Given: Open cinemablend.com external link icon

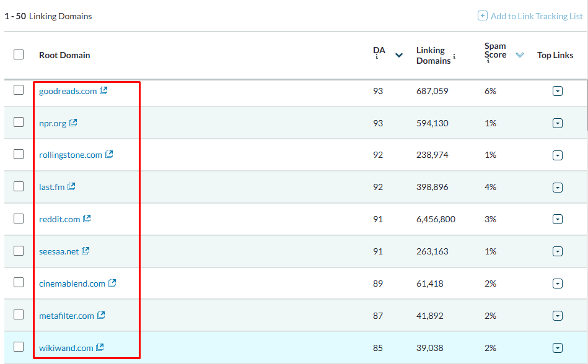Looking at the screenshot, I should coord(112,283).
